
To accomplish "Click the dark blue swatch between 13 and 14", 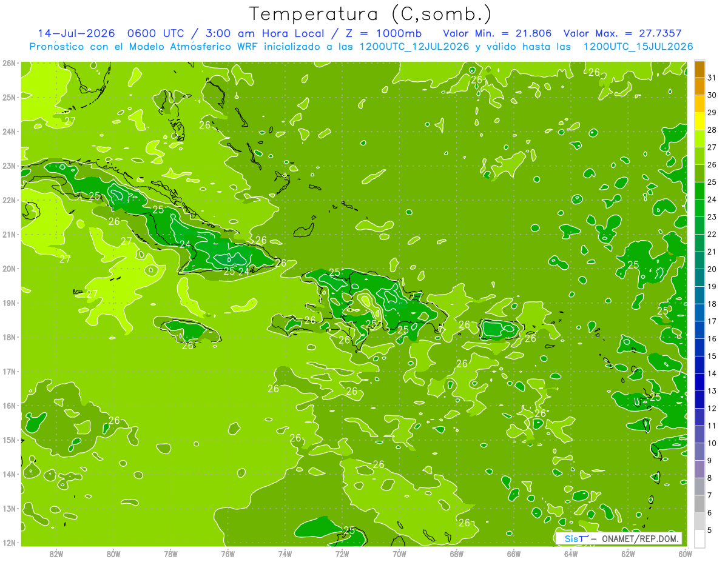I will pos(699,383).
